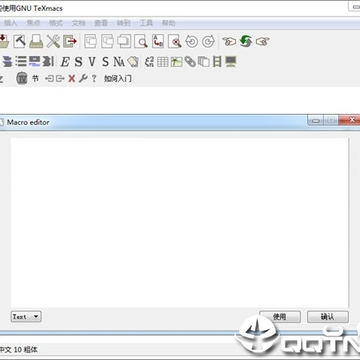Open the 插入 menu
Viewport: 360px width, 360px height.
tap(10, 23)
